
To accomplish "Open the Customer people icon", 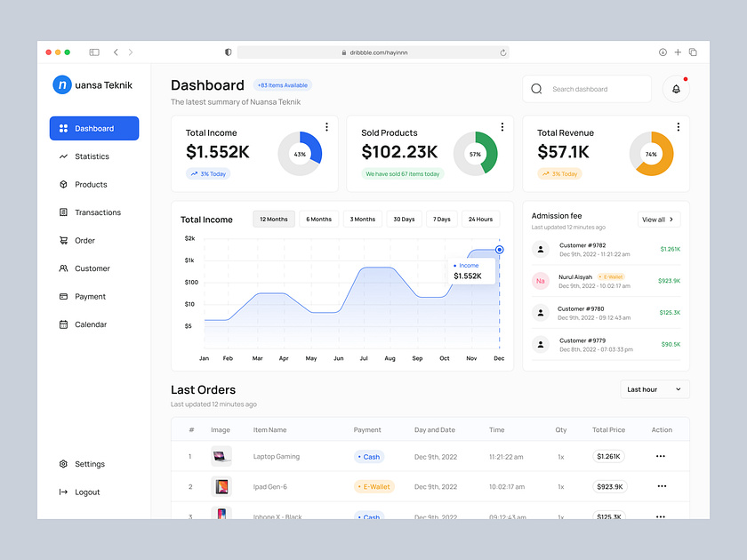I will (x=63, y=268).
